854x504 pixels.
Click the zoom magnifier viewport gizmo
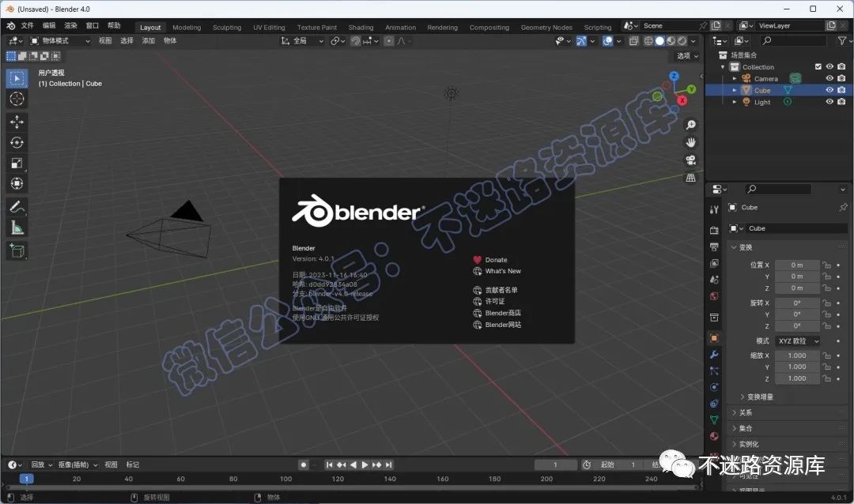[690, 125]
